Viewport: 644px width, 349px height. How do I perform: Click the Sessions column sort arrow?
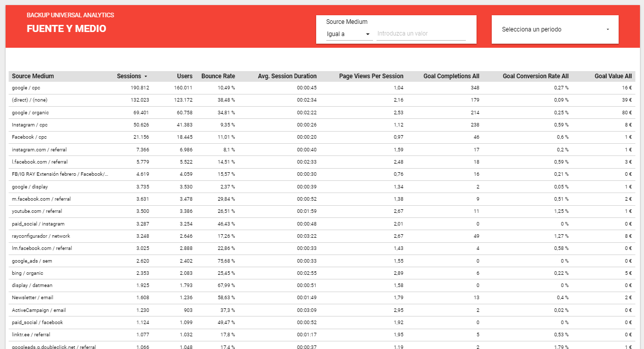[x=146, y=76]
